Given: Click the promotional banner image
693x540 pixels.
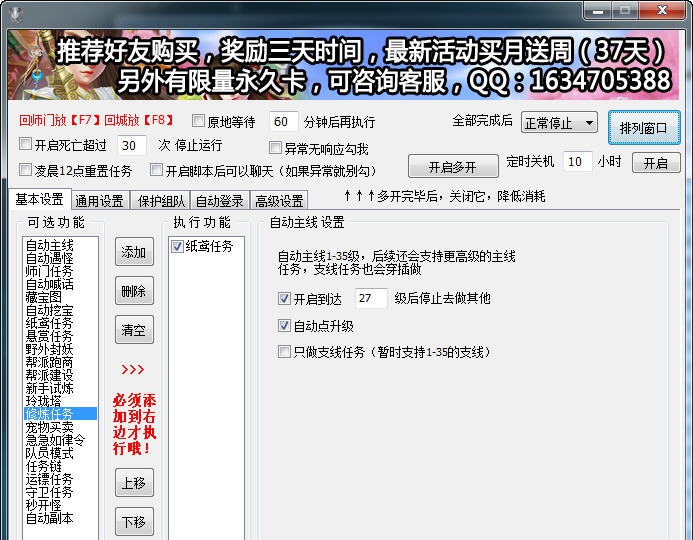Looking at the screenshot, I should click(x=343, y=65).
